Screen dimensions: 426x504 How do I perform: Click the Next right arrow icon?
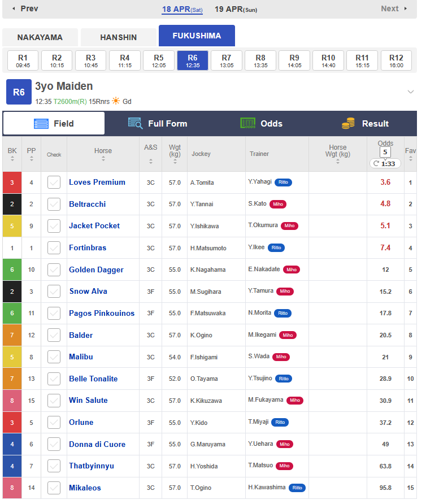[406, 8]
